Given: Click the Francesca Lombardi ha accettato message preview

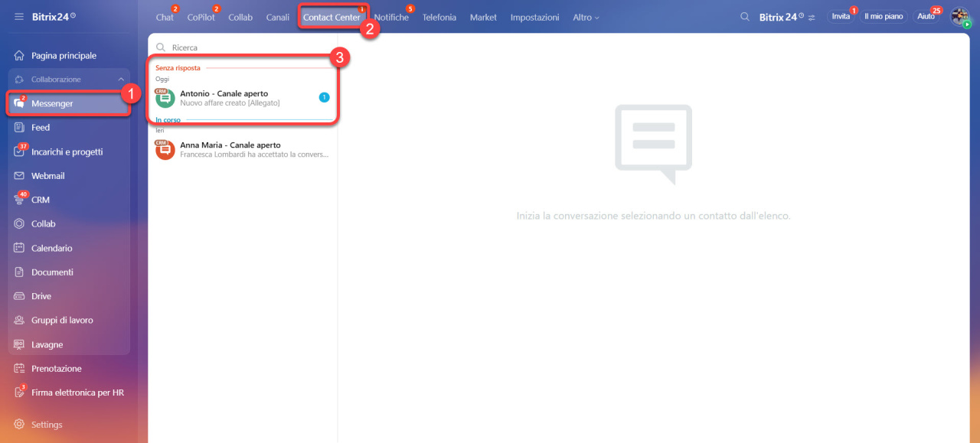Looking at the screenshot, I should click(x=255, y=154).
